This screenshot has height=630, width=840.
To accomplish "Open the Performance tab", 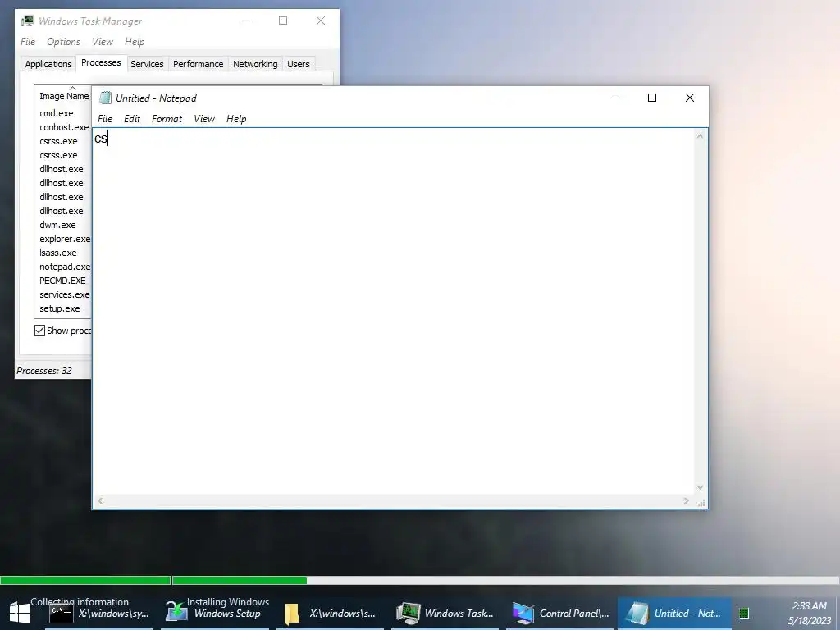I will [199, 64].
